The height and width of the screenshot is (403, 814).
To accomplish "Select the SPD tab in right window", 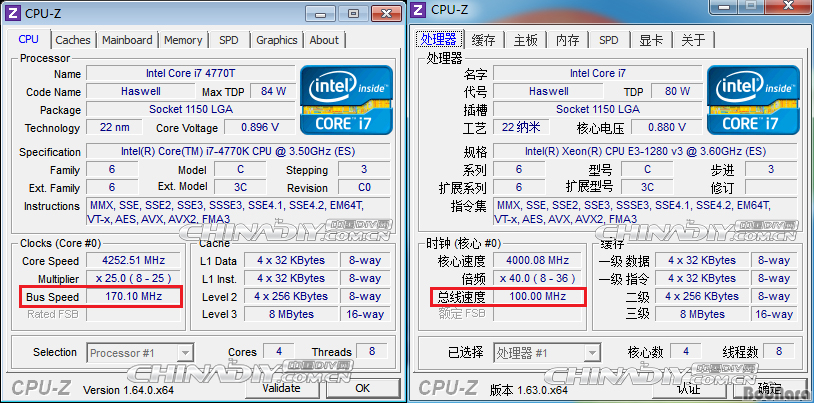I will pos(608,40).
